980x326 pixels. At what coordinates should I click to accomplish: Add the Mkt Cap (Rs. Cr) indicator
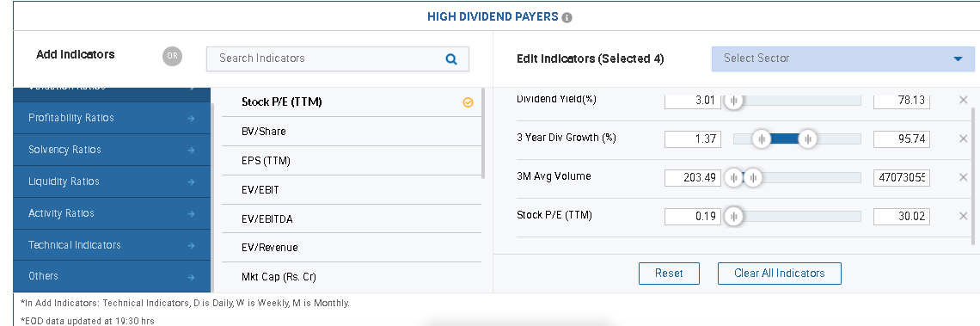(x=352, y=277)
